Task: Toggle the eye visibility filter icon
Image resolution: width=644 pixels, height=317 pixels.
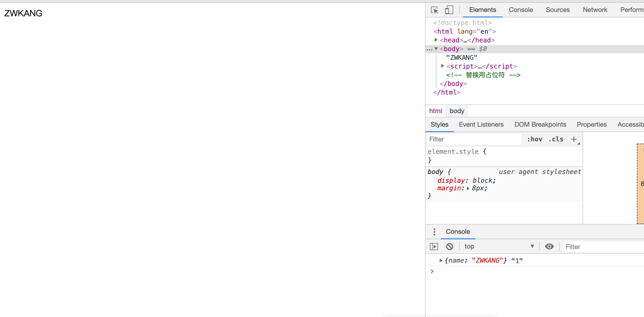Action: click(x=549, y=246)
